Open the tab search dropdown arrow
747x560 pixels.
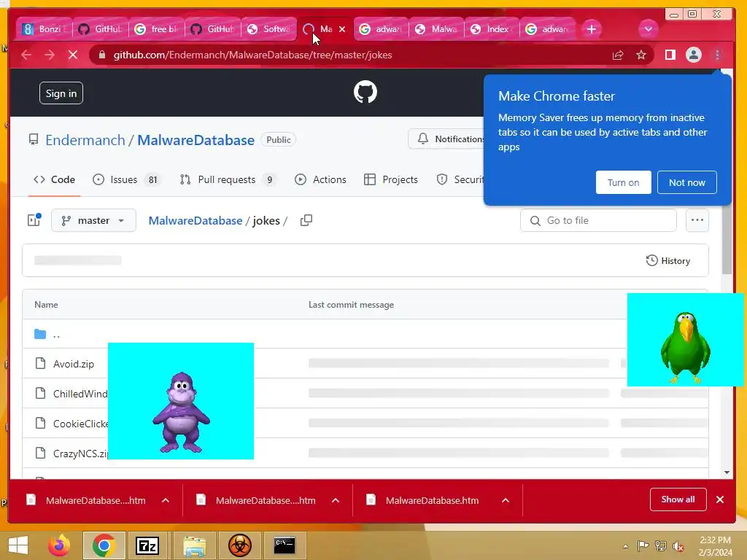(x=648, y=29)
